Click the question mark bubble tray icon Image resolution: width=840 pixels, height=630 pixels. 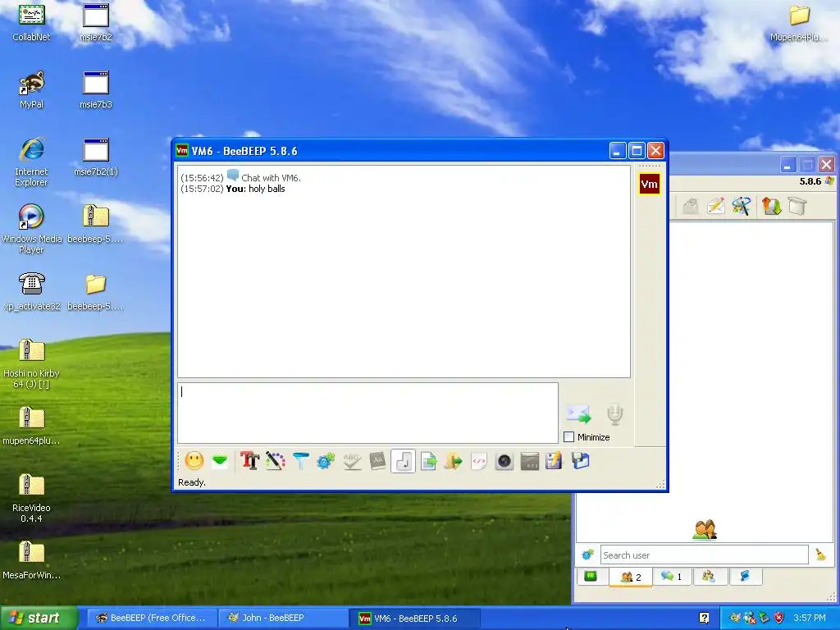(705, 619)
